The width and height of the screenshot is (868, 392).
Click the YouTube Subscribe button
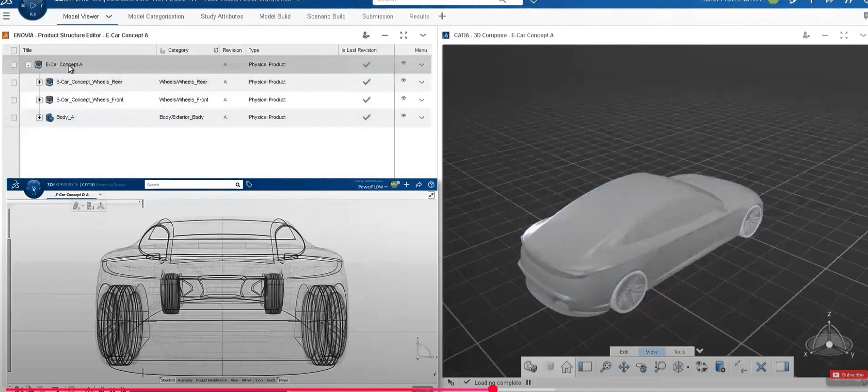tap(848, 375)
